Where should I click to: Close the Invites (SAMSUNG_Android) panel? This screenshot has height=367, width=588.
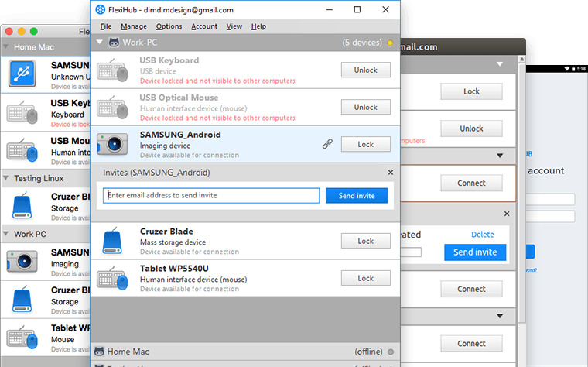pos(391,172)
